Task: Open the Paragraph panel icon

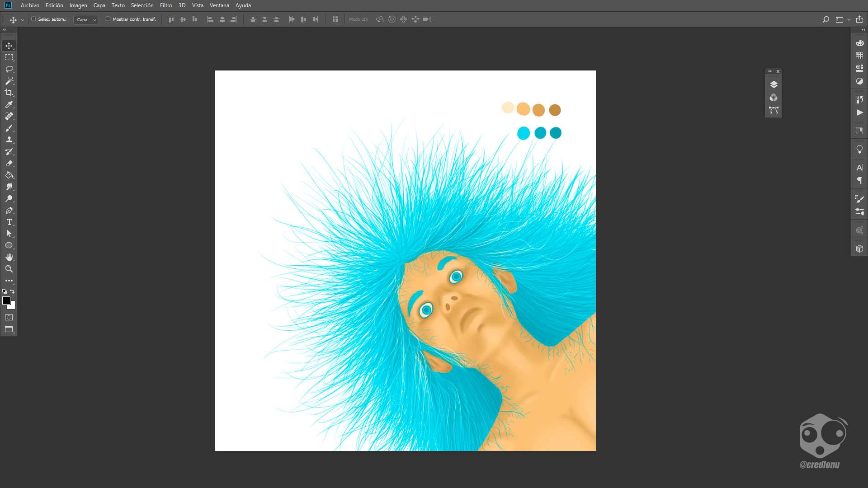Action: 859,180
